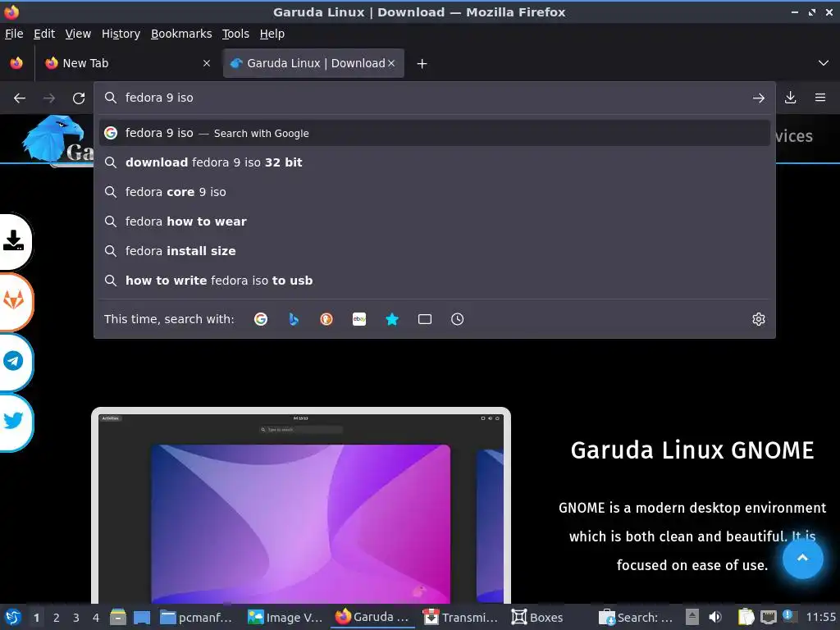Image resolution: width=840 pixels, height=630 pixels.
Task: Open the History menu
Action: point(121,34)
